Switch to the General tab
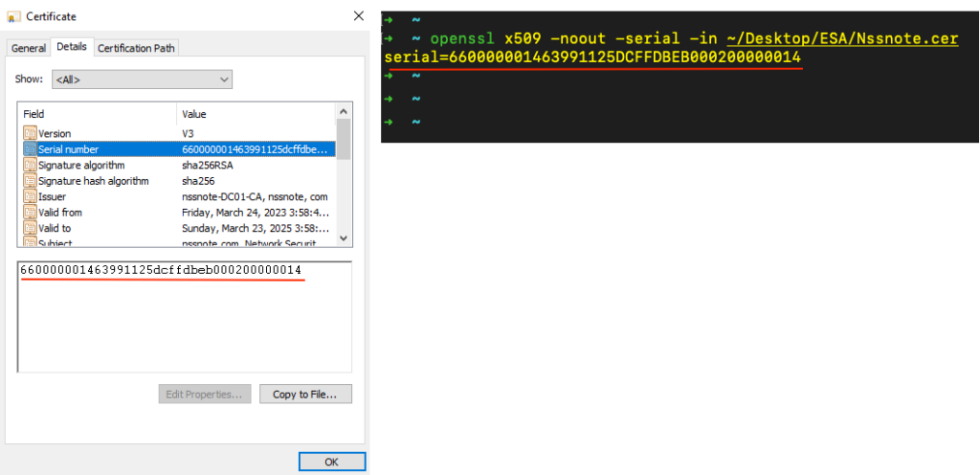Viewport: 980px width, 475px height. (29, 48)
